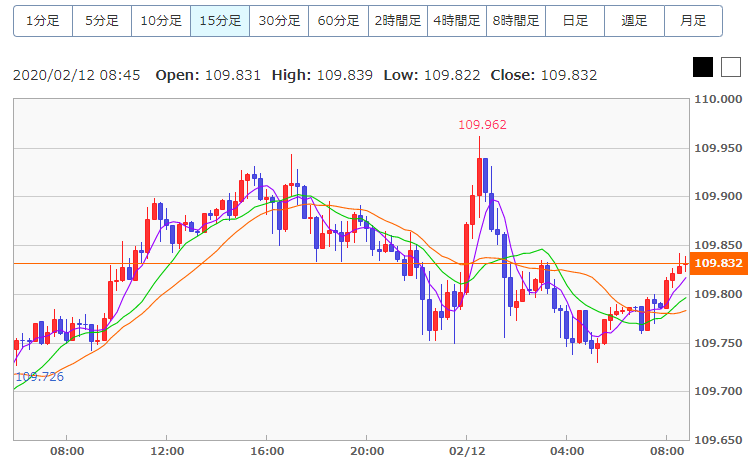The height and width of the screenshot is (464, 755).
Task: Click the 12:00 time axis label
Action: tap(167, 451)
